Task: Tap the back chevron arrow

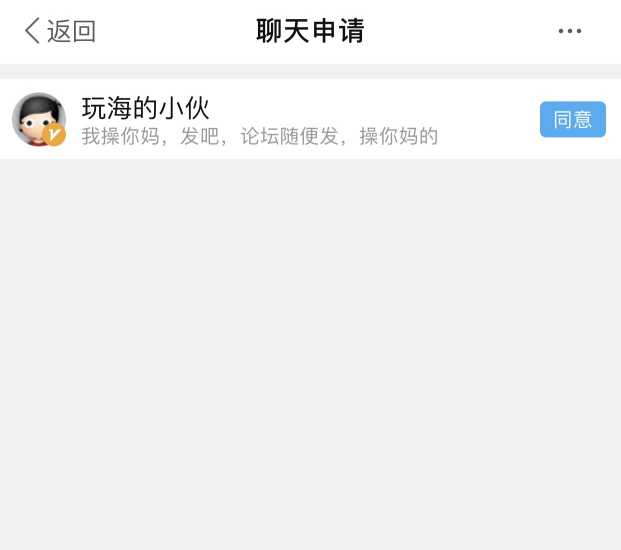Action: click(x=32, y=30)
